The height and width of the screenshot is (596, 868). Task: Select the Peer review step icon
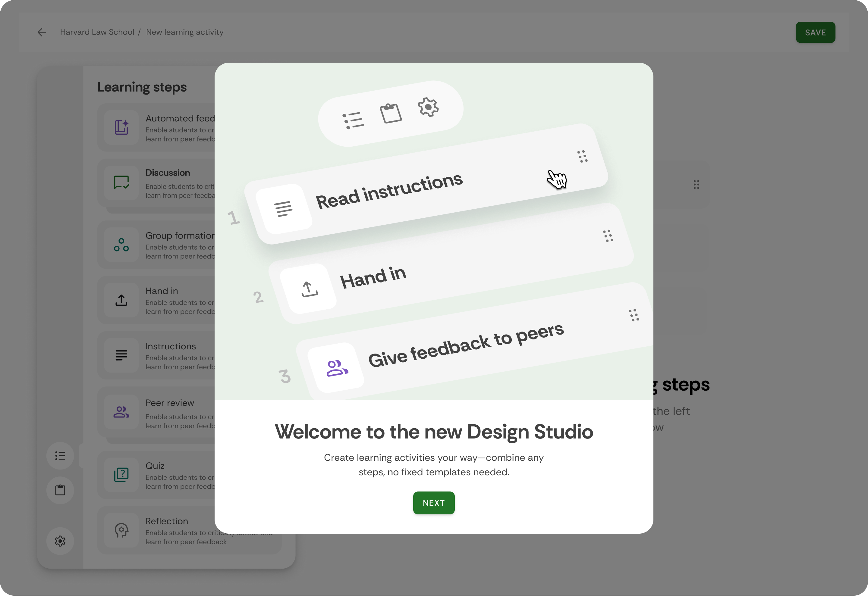click(x=121, y=412)
